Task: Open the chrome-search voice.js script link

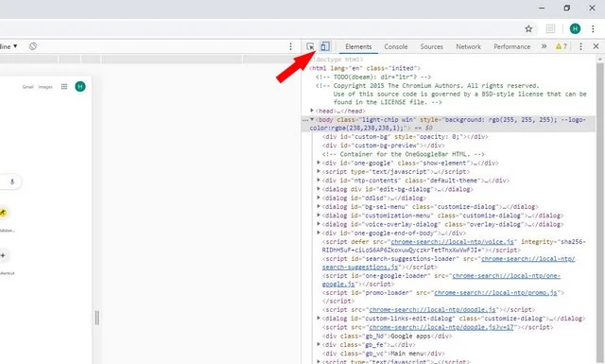Action: tap(452, 242)
